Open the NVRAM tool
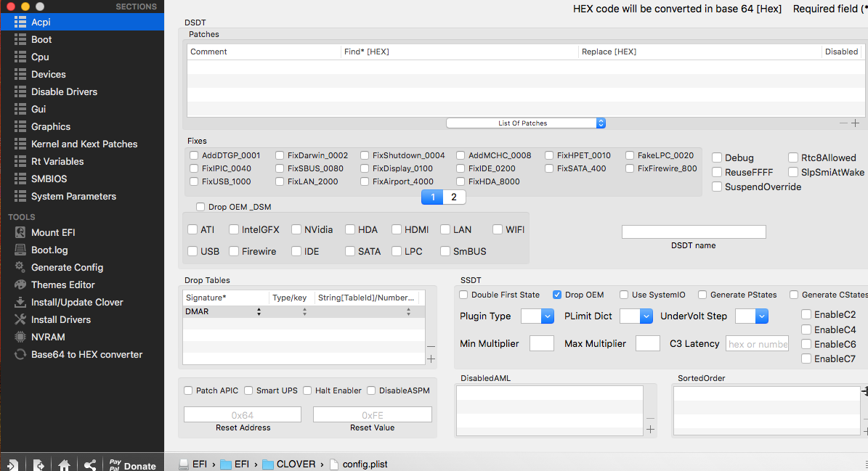868x471 pixels. coord(47,337)
